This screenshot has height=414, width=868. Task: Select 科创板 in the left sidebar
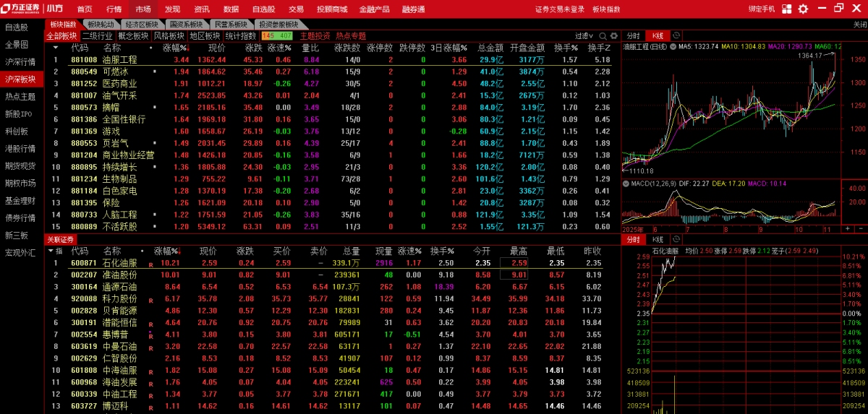click(x=17, y=131)
